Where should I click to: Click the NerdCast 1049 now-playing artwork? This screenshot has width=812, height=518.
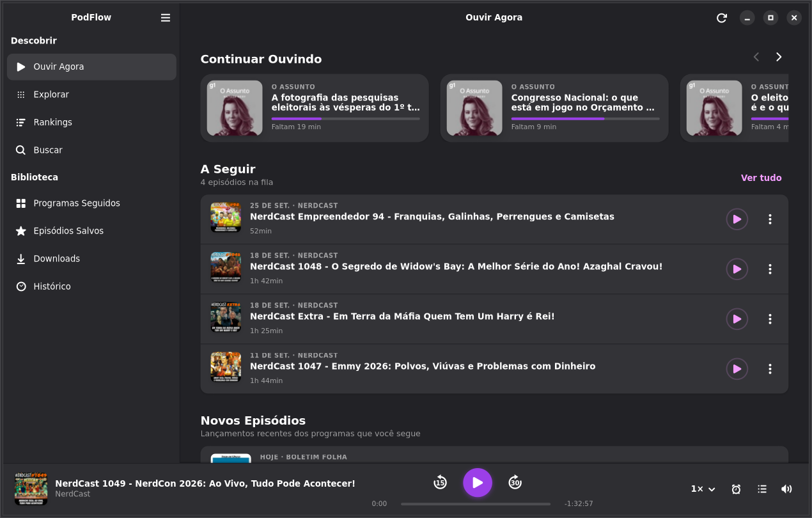pyautogui.click(x=31, y=489)
